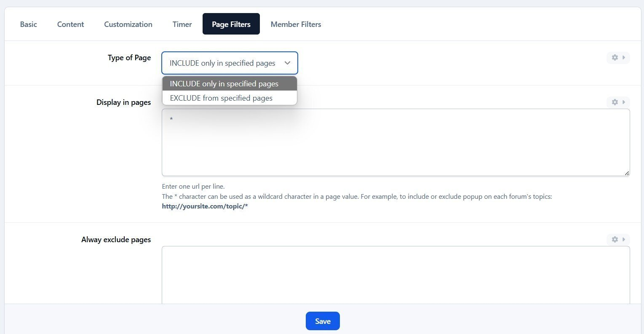Image resolution: width=644 pixels, height=334 pixels.
Task: Click the gear icon in Alway exclude pages row
Action: click(615, 239)
